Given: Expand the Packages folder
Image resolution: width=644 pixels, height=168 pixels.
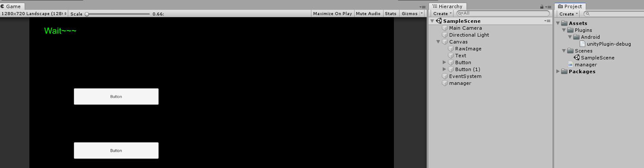Looking at the screenshot, I should (558, 72).
